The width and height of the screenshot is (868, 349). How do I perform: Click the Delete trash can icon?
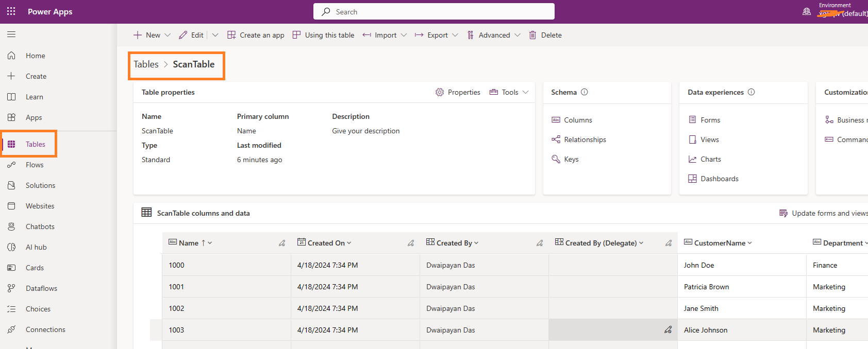(532, 35)
